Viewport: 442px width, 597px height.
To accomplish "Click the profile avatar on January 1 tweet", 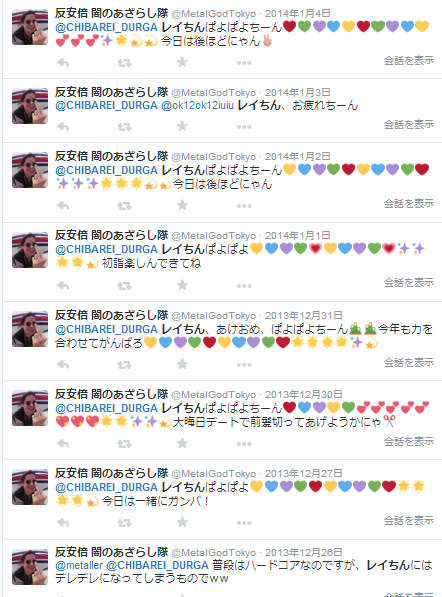I will coord(30,250).
